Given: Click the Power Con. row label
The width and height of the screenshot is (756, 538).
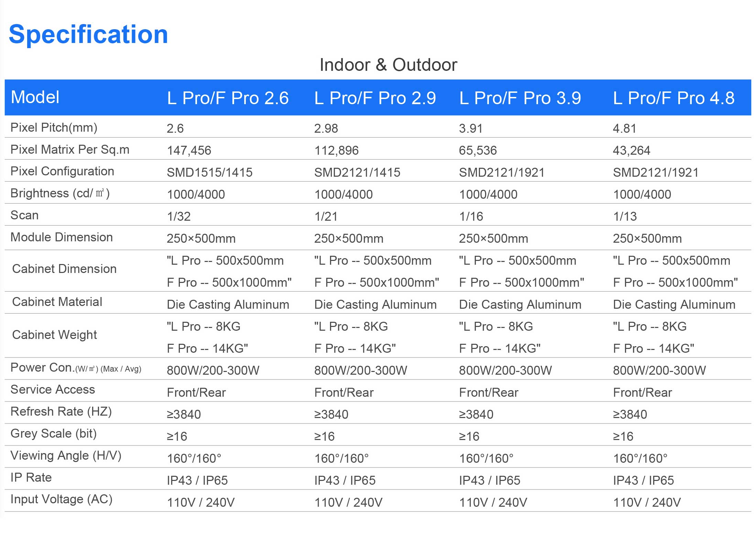Looking at the screenshot, I should (x=76, y=368).
